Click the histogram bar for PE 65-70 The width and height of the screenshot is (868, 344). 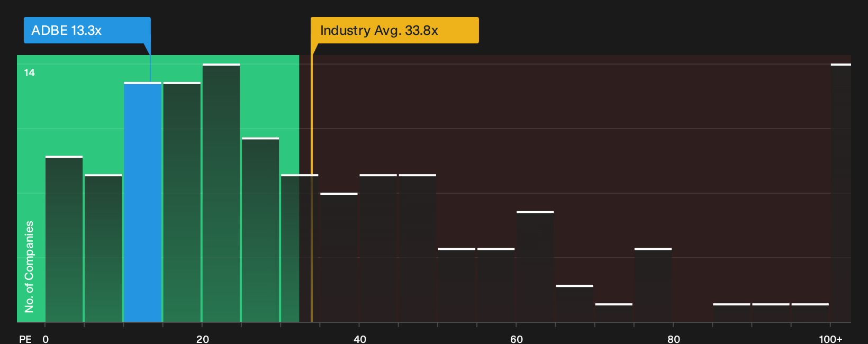click(575, 304)
